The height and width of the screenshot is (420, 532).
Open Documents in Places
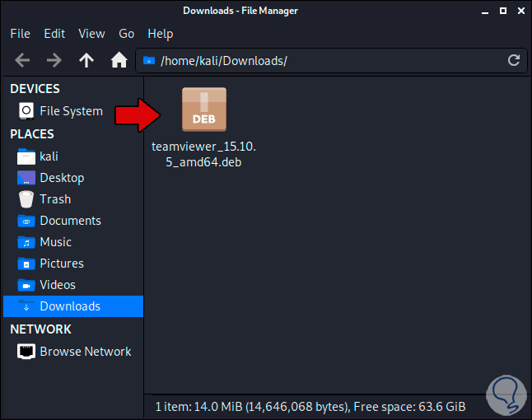pyautogui.click(x=73, y=221)
